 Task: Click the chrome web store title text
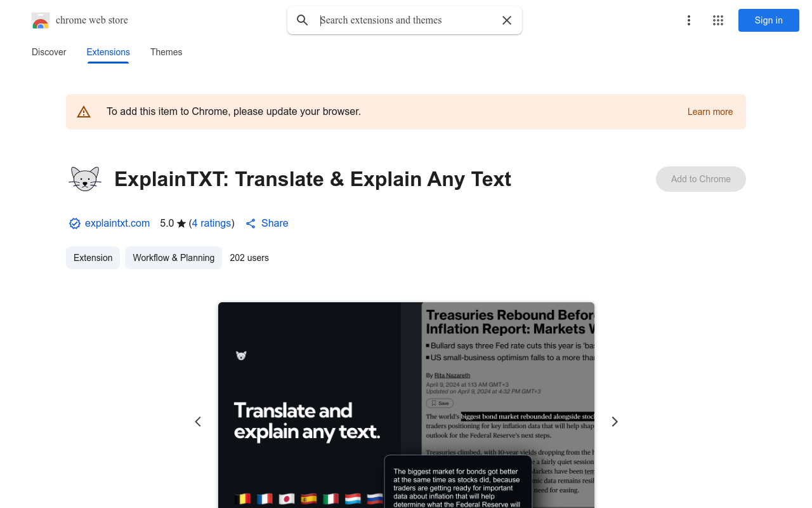coord(92,20)
